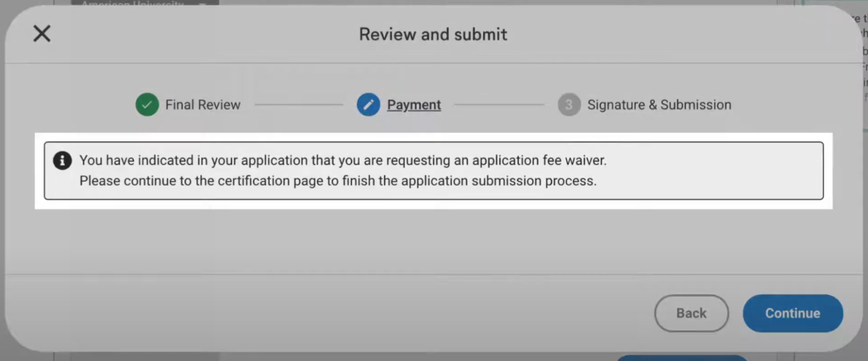Screen dimensions: 868x361
Task: Click the info icon beside the waiver message
Action: [62, 160]
